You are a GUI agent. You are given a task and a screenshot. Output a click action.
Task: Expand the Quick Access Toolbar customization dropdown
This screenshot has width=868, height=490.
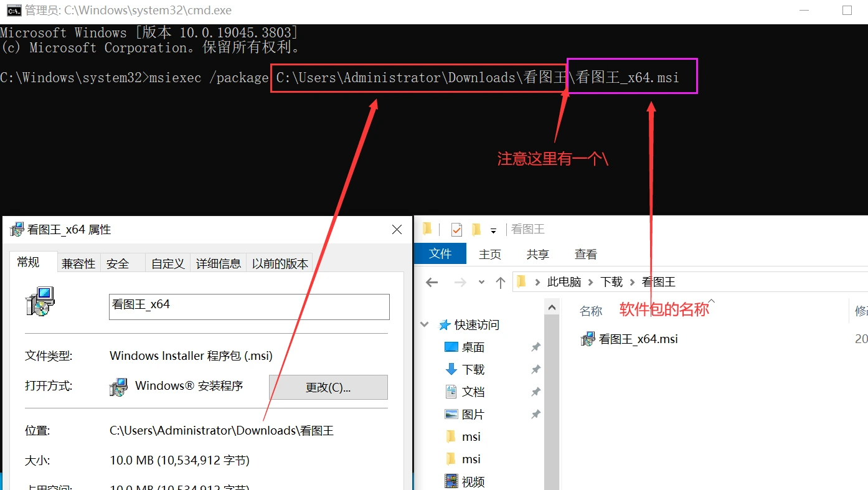coord(494,229)
